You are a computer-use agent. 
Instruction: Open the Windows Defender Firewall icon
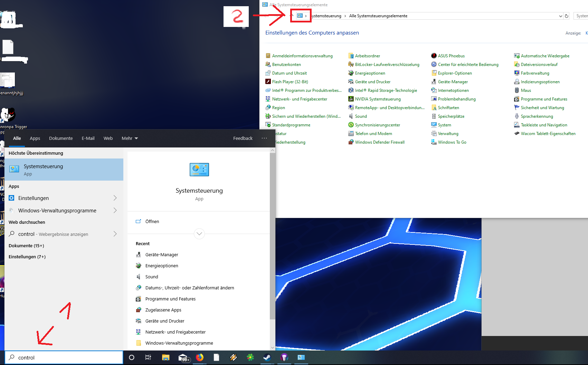coord(351,142)
